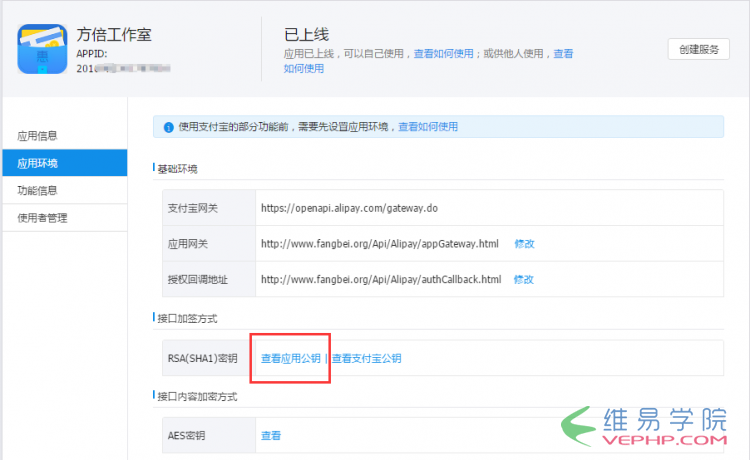
Task: Click the appGateway.html URL text
Action: [x=380, y=244]
